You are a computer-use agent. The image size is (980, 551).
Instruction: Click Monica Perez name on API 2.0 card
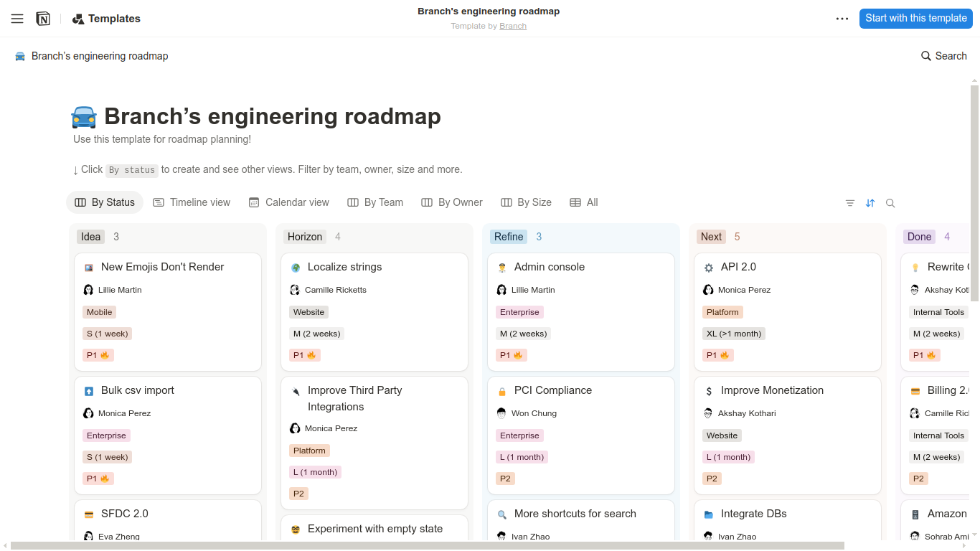[x=744, y=290]
